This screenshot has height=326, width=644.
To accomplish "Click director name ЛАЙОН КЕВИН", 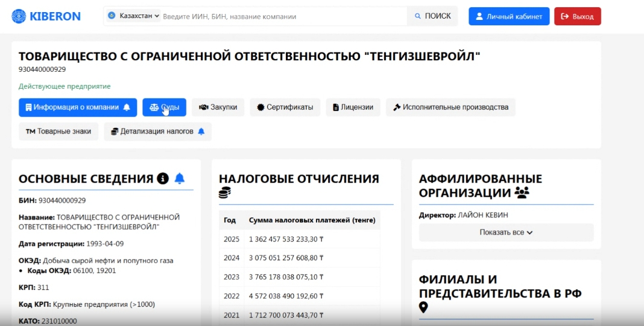I will [483, 215].
